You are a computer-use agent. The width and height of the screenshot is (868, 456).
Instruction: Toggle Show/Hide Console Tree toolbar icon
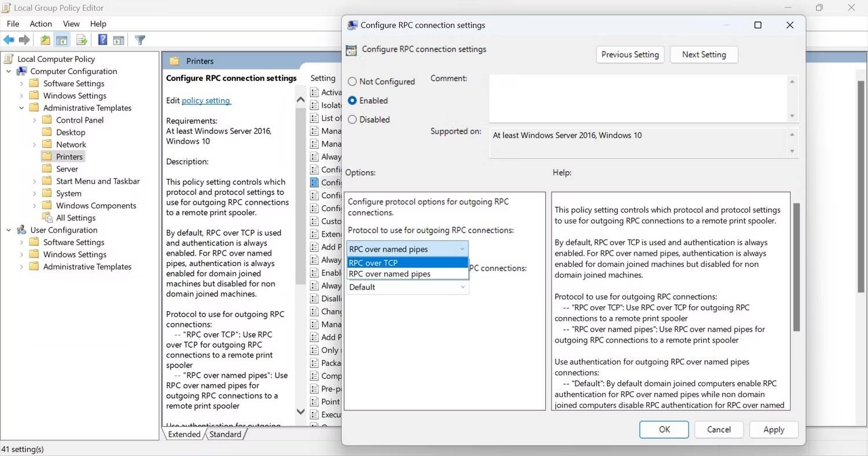[62, 40]
